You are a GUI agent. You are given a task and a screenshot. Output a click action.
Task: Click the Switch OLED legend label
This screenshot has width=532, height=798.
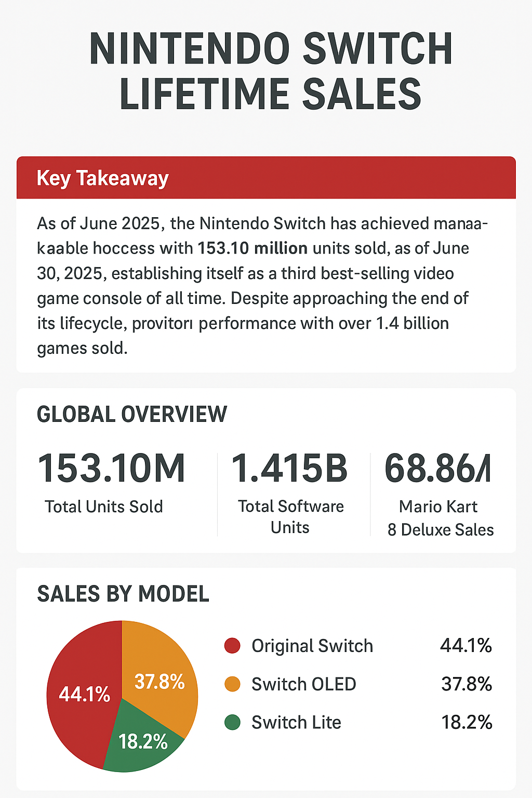pyautogui.click(x=304, y=684)
